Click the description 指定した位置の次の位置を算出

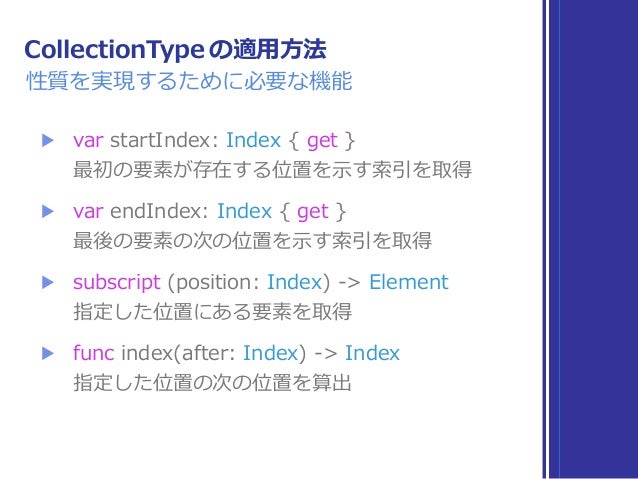click(x=212, y=383)
